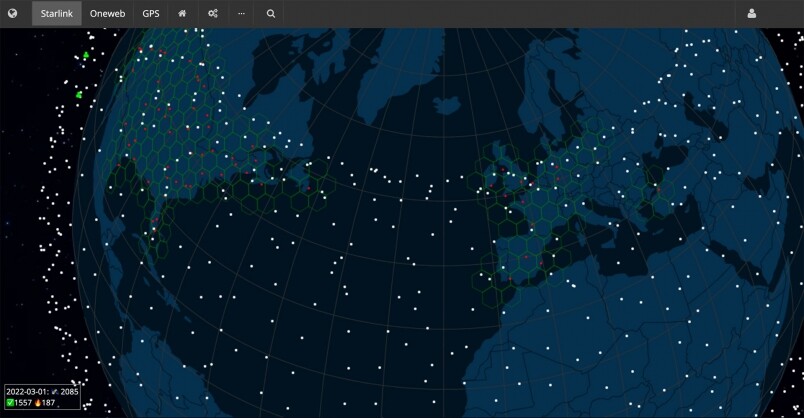Image resolution: width=804 pixels, height=418 pixels.
Task: Open the user account icon
Action: click(752, 13)
